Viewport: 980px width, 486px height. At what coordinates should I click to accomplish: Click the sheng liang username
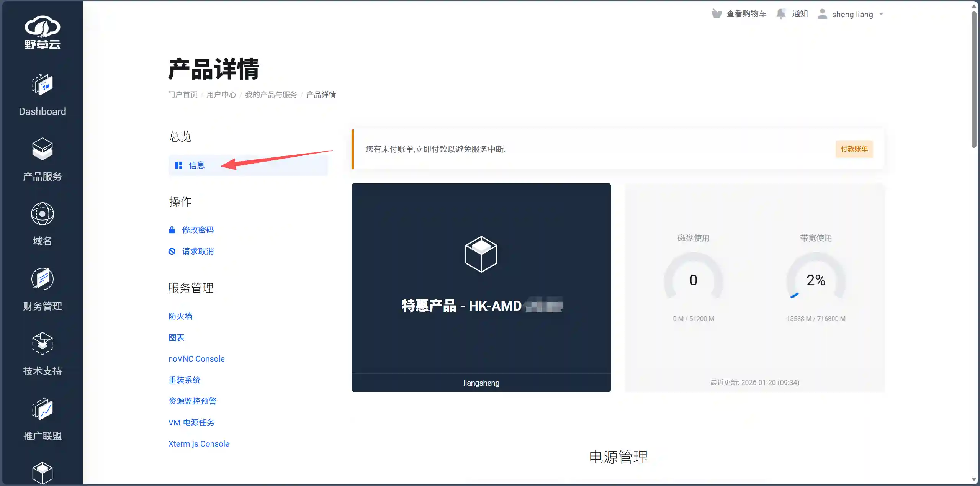click(x=852, y=15)
